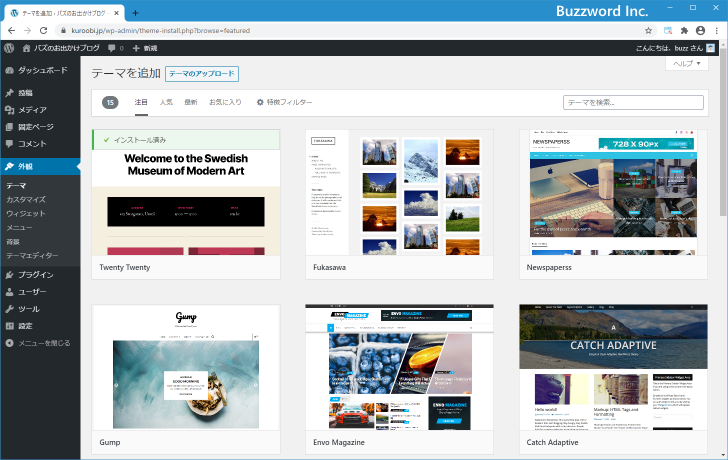Click the ツール tools wrench icon
Viewport: 728px width, 460px height.
(9, 309)
